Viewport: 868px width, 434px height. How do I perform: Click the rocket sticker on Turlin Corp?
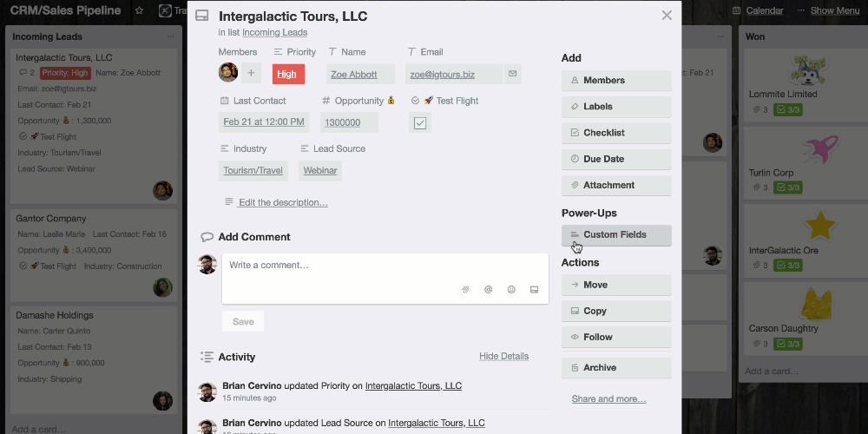821,148
